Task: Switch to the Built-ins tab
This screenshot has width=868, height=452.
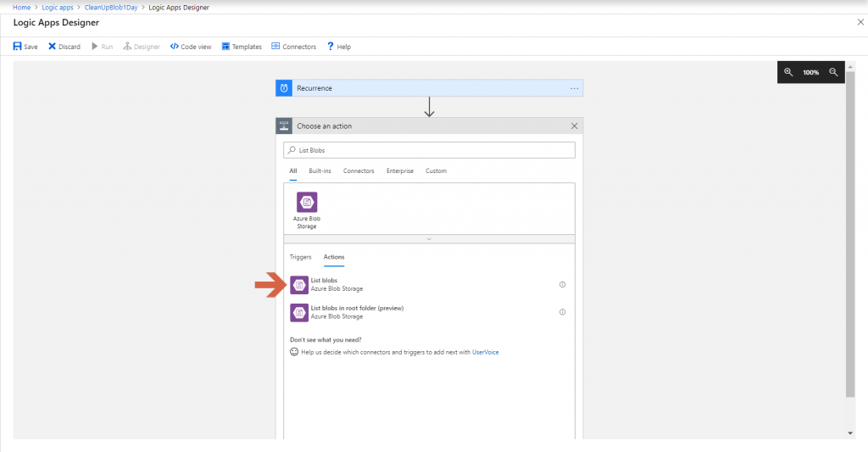Action: (320, 171)
